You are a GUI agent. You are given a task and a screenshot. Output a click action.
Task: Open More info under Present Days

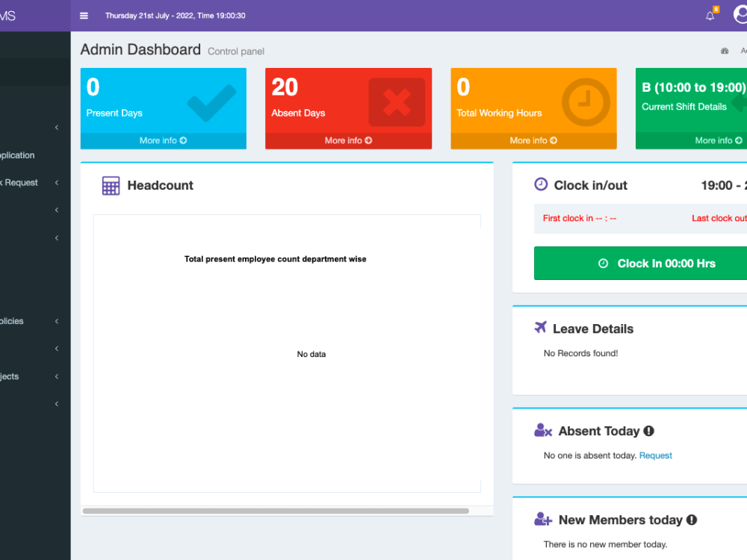point(163,140)
